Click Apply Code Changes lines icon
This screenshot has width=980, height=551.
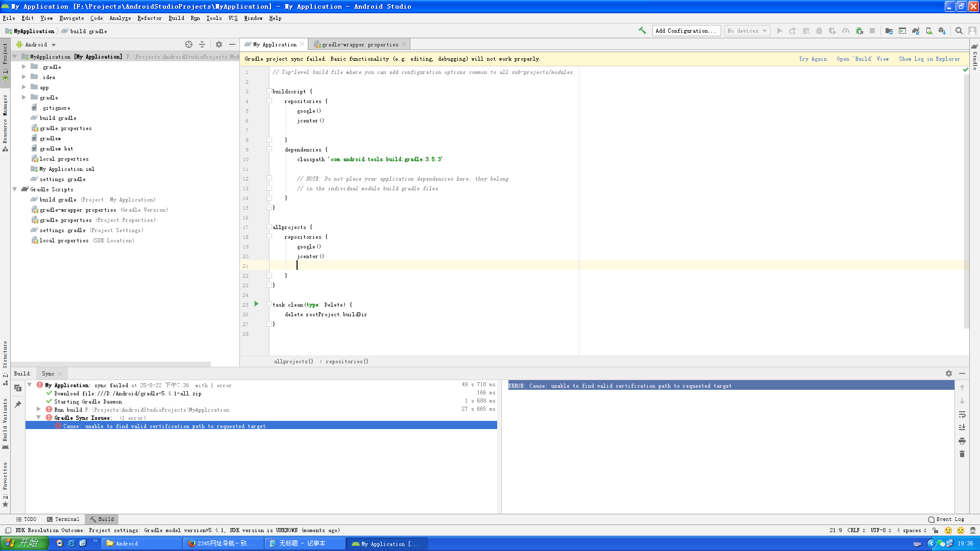tap(806, 31)
